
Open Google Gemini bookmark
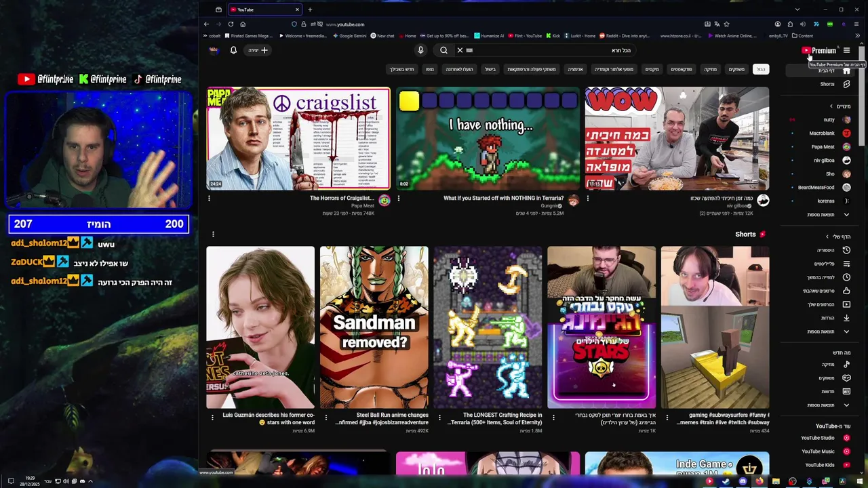tap(349, 36)
